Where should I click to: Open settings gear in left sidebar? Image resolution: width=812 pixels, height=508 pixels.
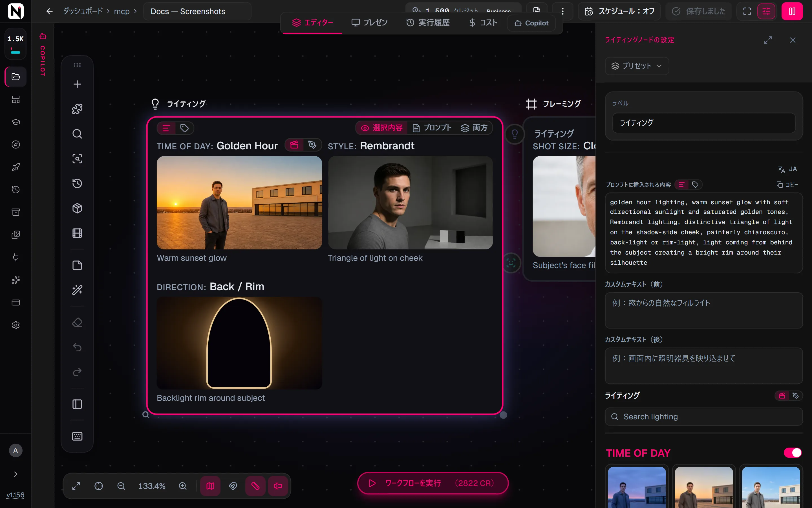(x=16, y=325)
